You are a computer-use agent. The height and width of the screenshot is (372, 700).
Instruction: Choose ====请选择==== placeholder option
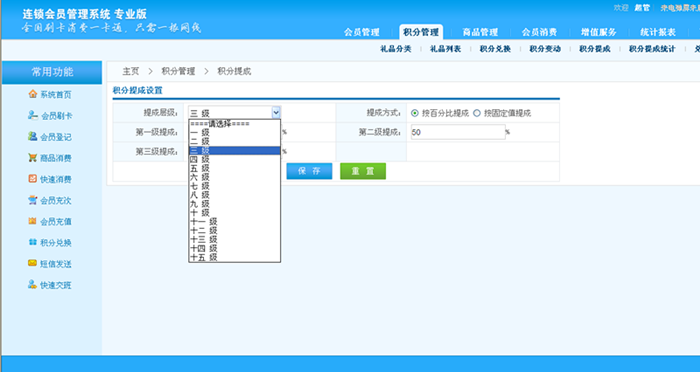(x=234, y=124)
